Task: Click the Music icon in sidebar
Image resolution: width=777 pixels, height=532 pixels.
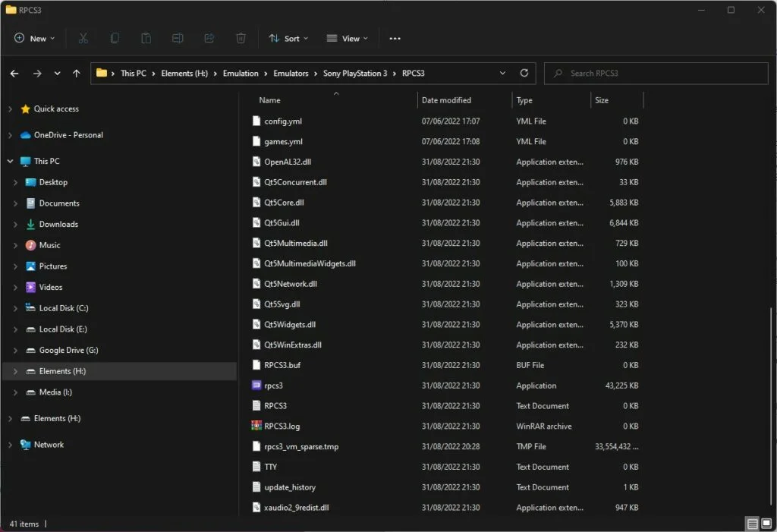Action: (30, 245)
